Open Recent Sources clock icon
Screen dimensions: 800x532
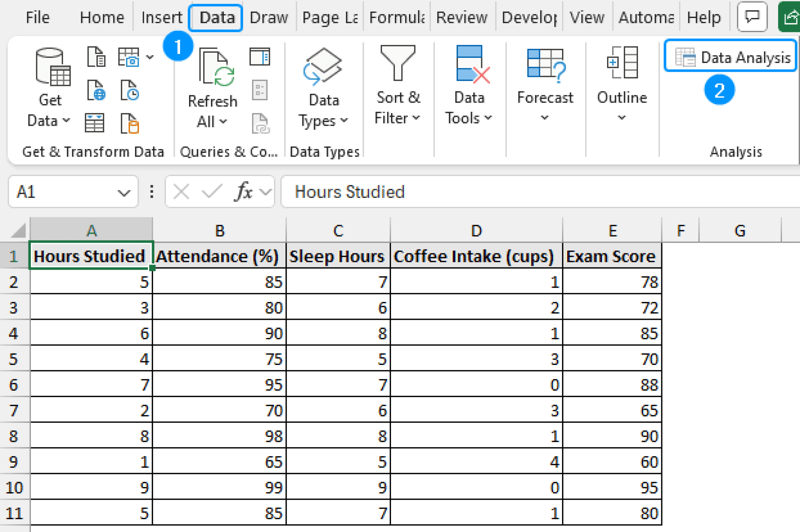(130, 91)
